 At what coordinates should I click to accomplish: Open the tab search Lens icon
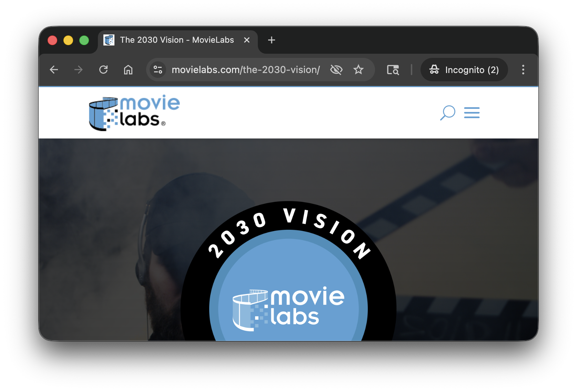tap(393, 70)
